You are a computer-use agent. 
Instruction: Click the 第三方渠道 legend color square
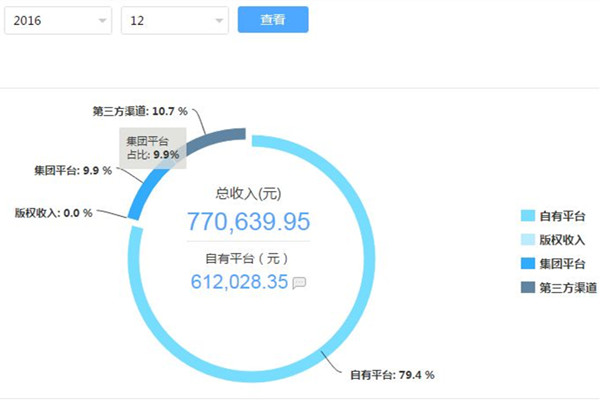(x=528, y=288)
